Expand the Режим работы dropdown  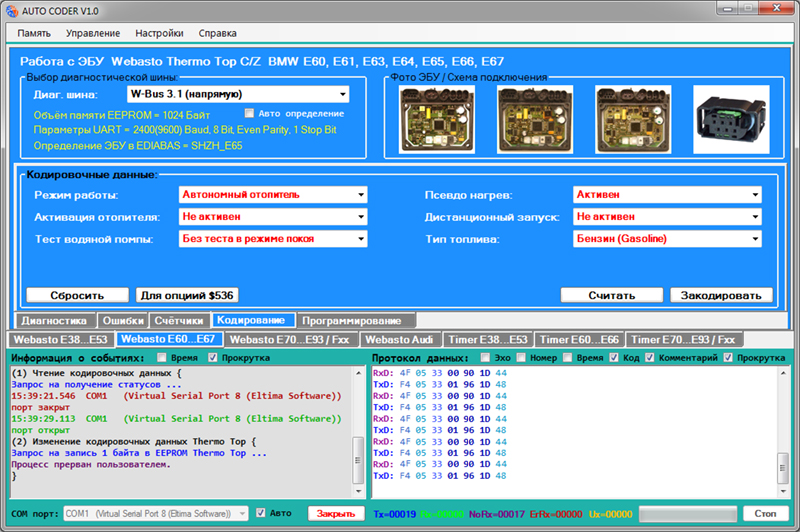pos(361,195)
